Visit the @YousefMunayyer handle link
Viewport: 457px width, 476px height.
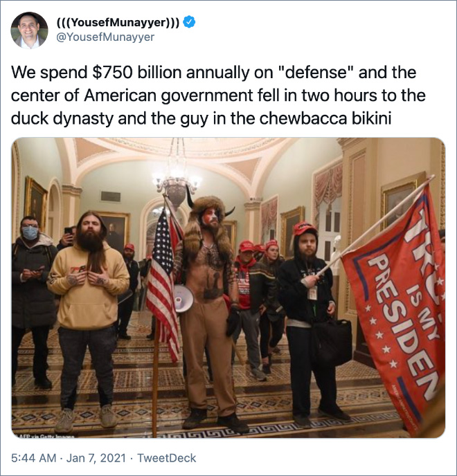pos(105,37)
